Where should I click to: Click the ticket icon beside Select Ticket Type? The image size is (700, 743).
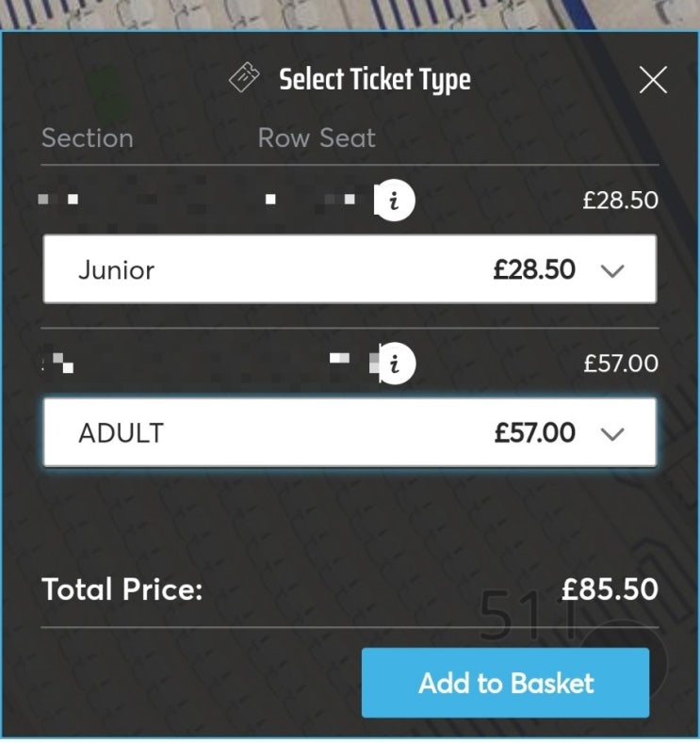pos(246,78)
